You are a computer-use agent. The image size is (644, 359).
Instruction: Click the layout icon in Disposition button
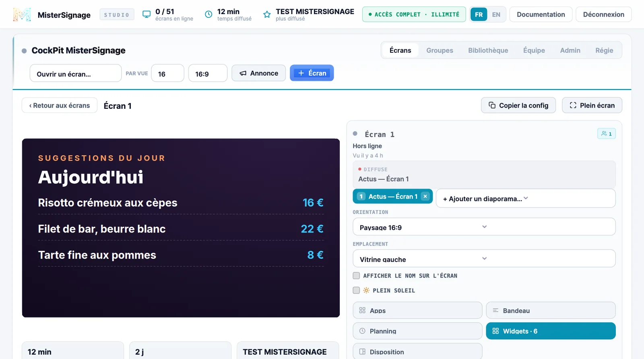pos(362,351)
